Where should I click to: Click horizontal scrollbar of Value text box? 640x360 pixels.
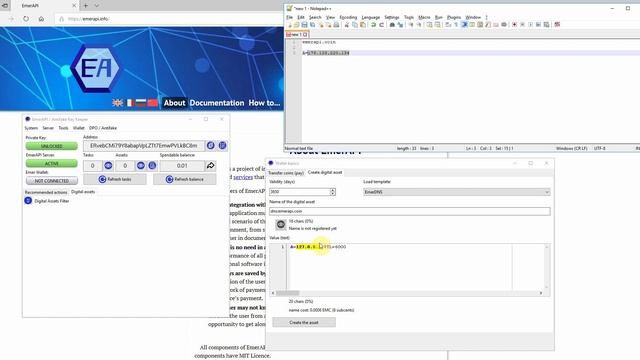tap(407, 293)
